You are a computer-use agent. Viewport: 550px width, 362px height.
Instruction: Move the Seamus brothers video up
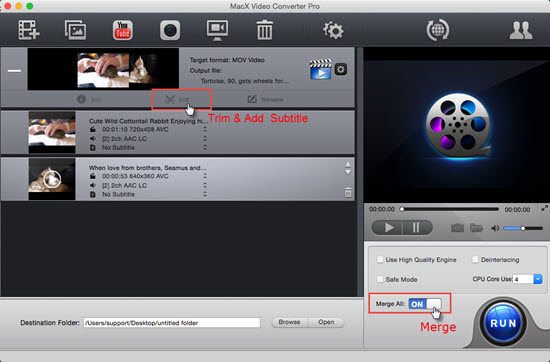[348, 165]
